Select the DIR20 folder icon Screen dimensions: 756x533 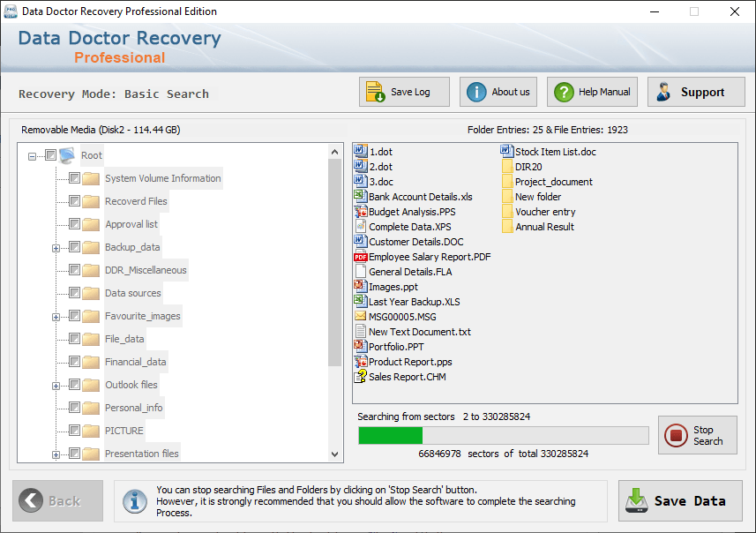(x=507, y=167)
